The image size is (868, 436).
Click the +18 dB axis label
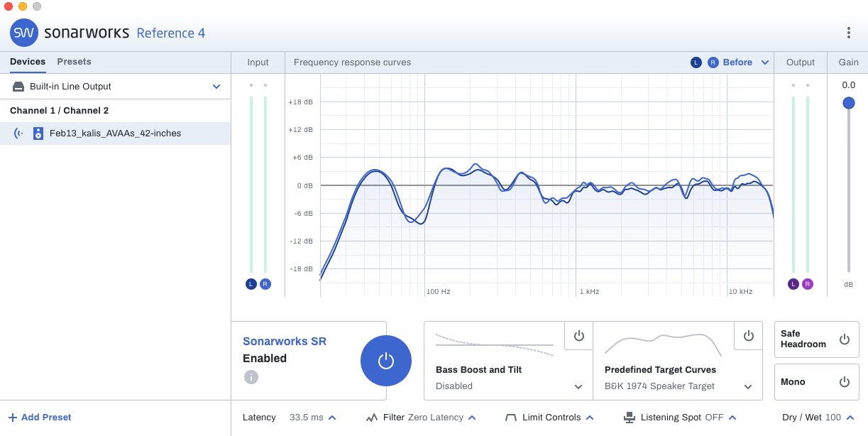tap(300, 102)
